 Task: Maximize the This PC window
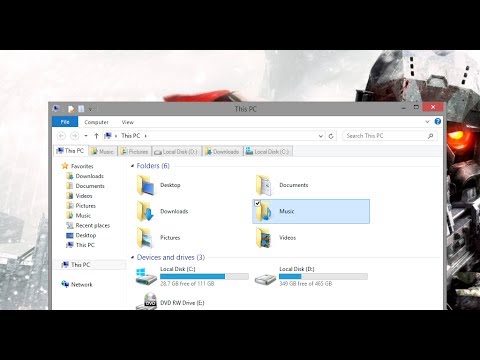(416, 107)
